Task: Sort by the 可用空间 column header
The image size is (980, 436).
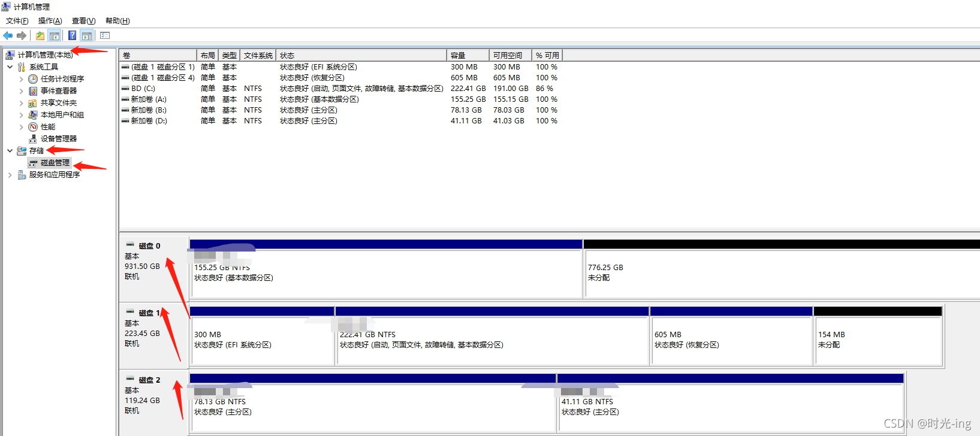Action: pos(511,55)
